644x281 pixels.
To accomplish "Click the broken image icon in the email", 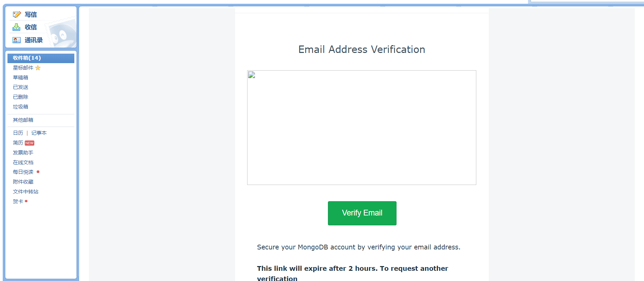I will (252, 75).
